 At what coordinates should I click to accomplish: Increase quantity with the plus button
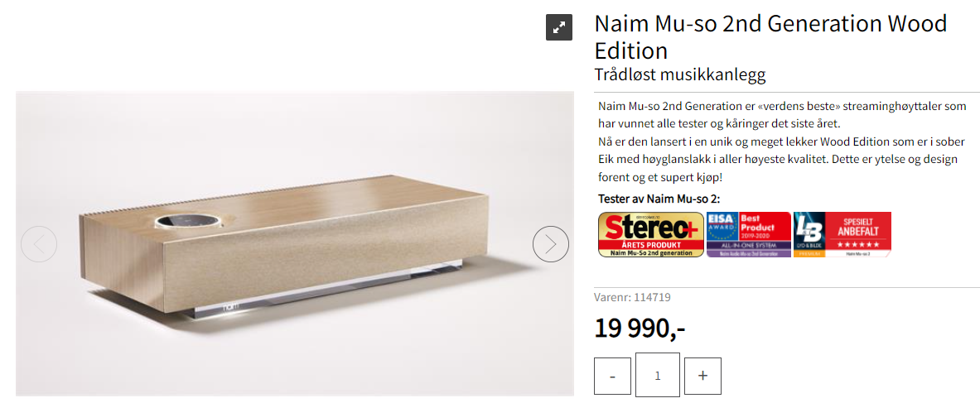[702, 376]
